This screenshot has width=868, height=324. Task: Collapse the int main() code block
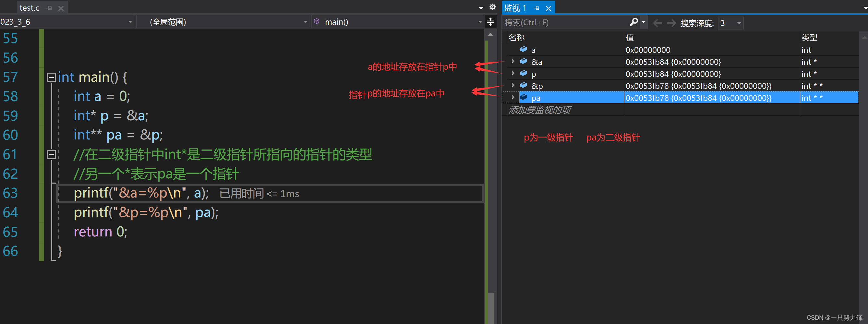tap(51, 77)
